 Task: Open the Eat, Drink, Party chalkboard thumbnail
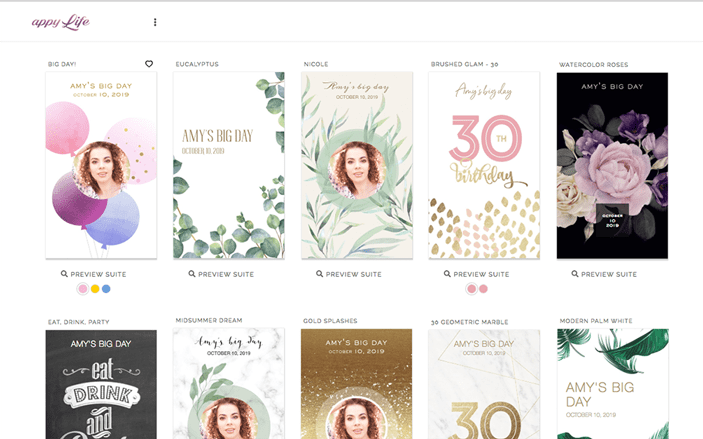(101, 384)
